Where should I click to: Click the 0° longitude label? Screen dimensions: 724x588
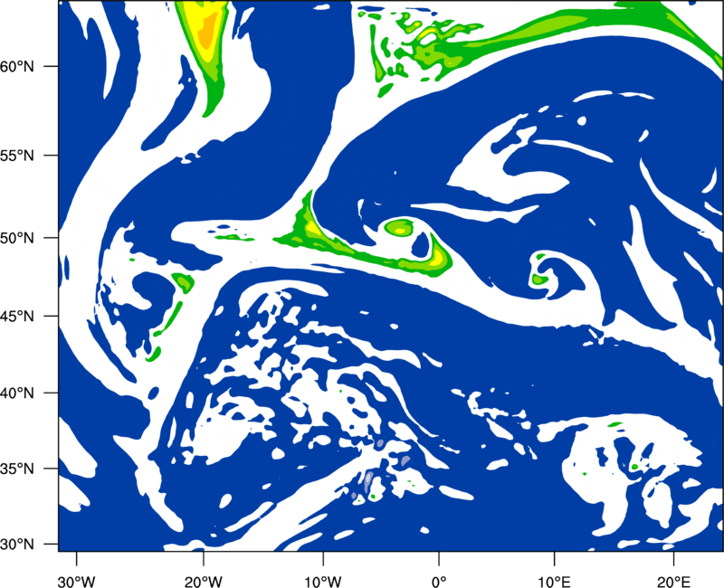(439, 581)
